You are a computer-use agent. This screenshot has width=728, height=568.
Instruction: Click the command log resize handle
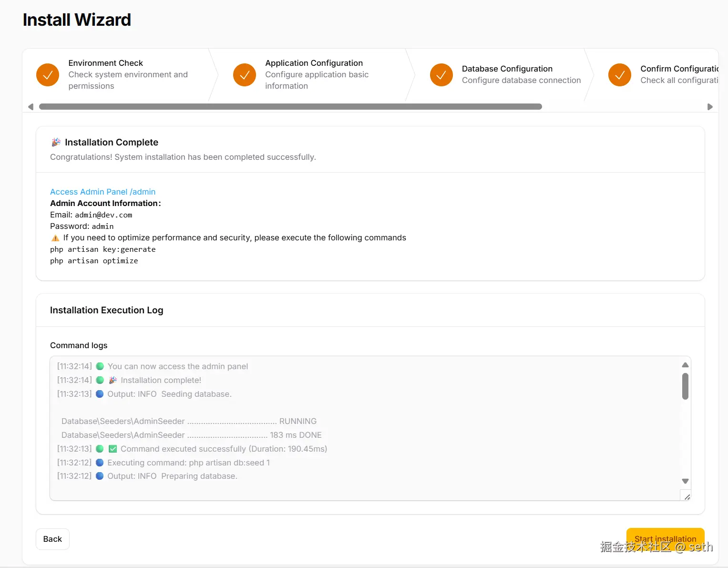(687, 496)
